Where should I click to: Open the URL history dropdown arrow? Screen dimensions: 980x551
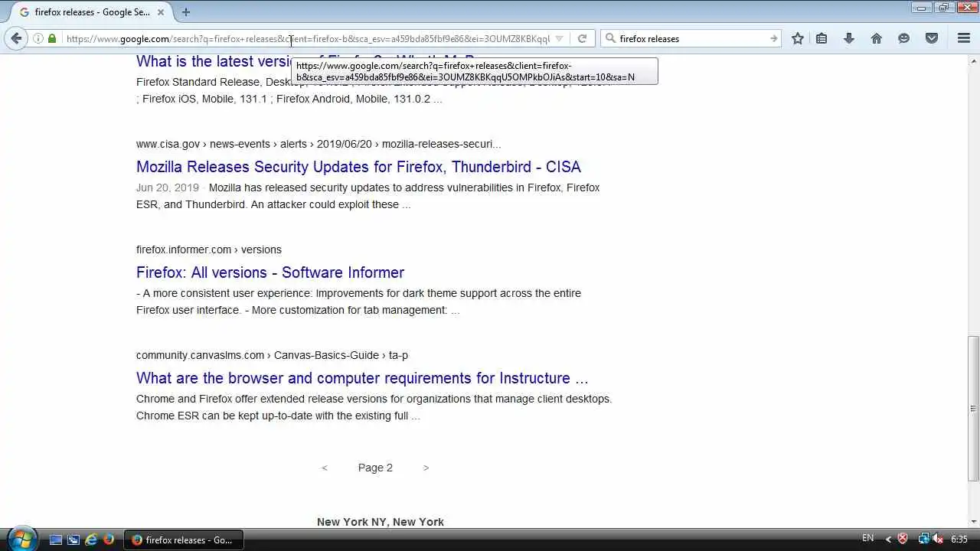(x=559, y=38)
